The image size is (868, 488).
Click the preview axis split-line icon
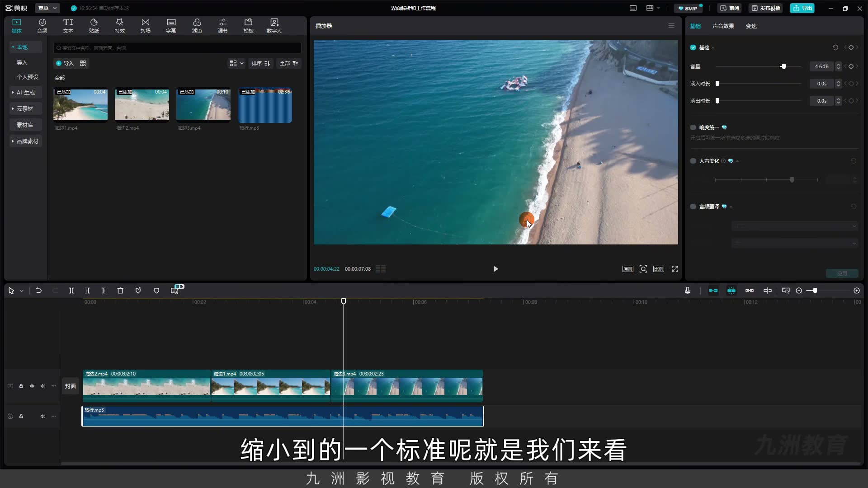coord(768,291)
